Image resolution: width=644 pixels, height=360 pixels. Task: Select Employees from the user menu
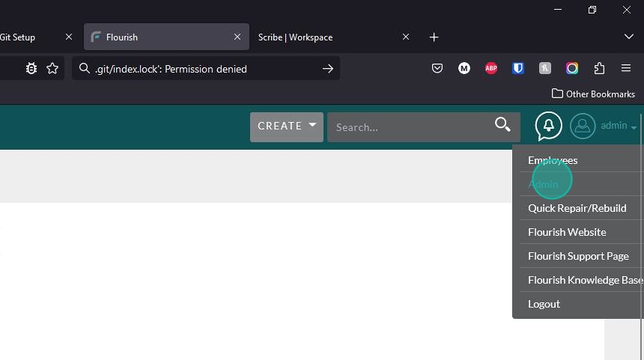pos(553,160)
